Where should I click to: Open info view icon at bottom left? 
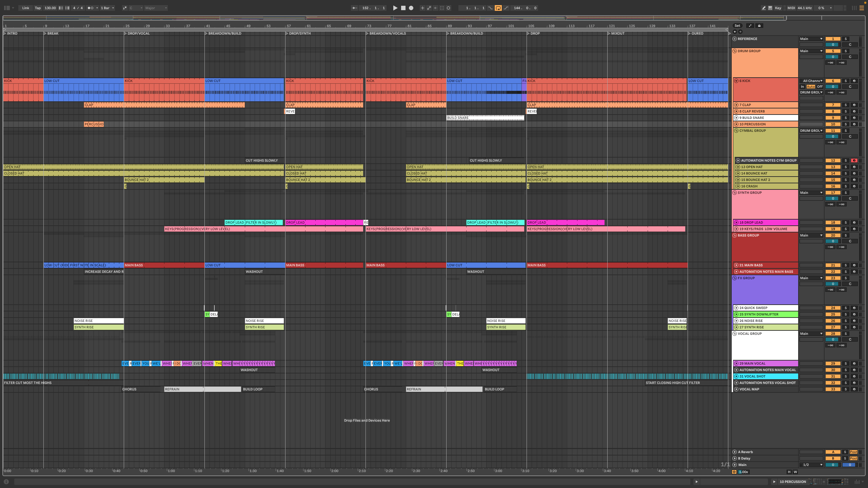tap(6, 482)
